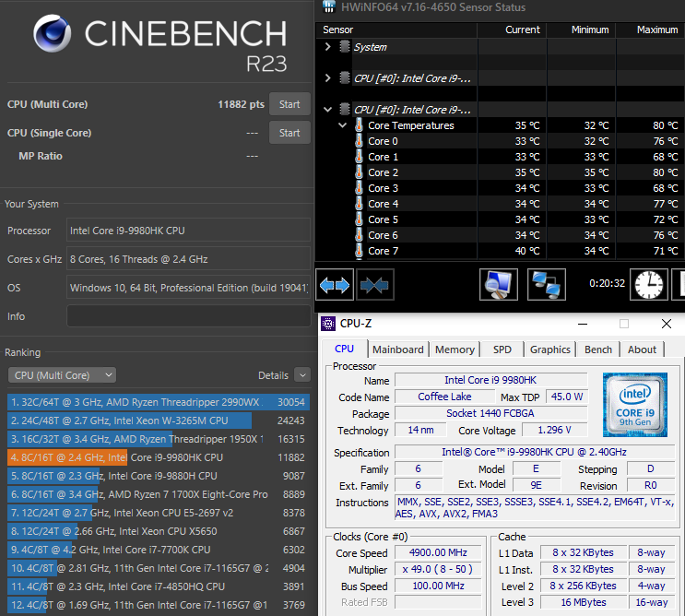Select highlighted ranking row Core i9-9980HK

coord(159,457)
